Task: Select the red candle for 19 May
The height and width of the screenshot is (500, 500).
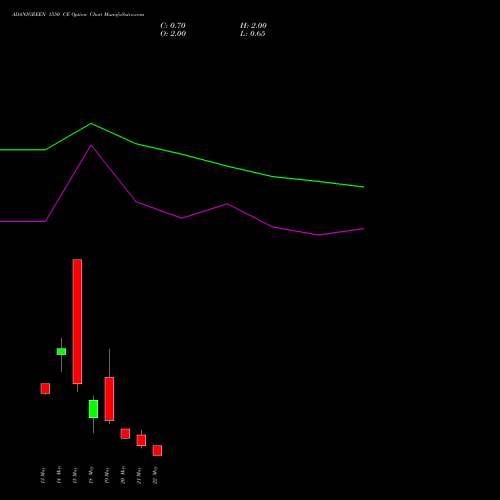Action: point(109,399)
